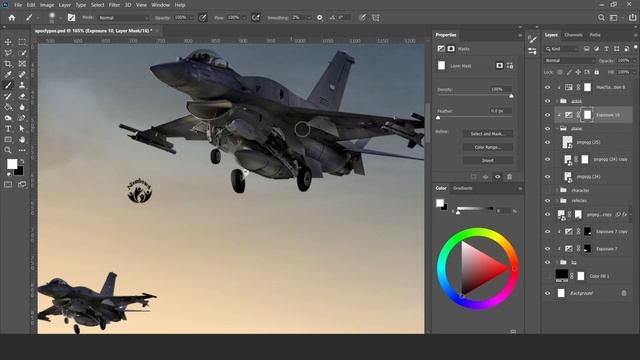The image size is (640, 360).
Task: Hide the Exposure 10 layer
Action: [x=548, y=115]
